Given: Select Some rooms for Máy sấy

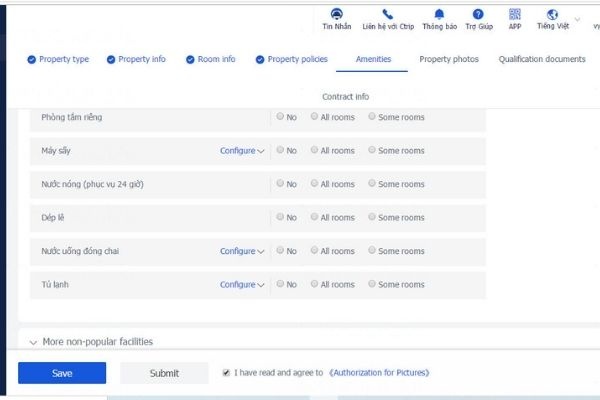Looking at the screenshot, I should point(372,150).
